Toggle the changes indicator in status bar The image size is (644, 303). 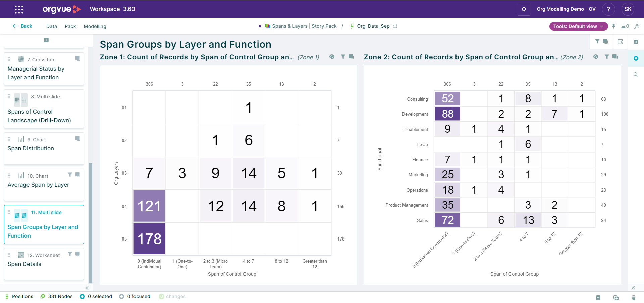coord(172,296)
